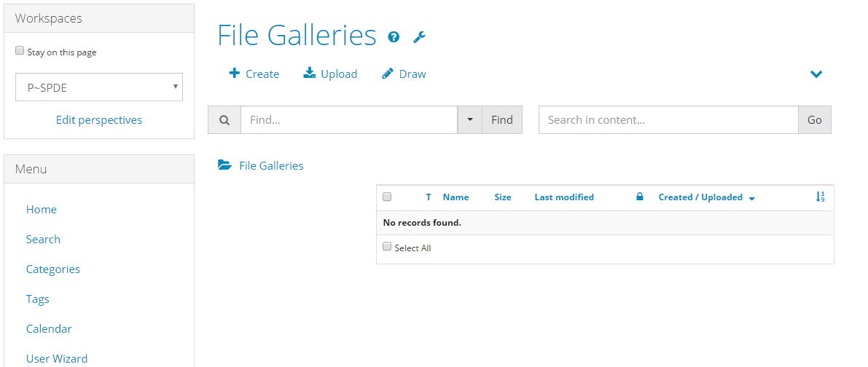Open the Find options dropdown arrow

[x=470, y=120]
